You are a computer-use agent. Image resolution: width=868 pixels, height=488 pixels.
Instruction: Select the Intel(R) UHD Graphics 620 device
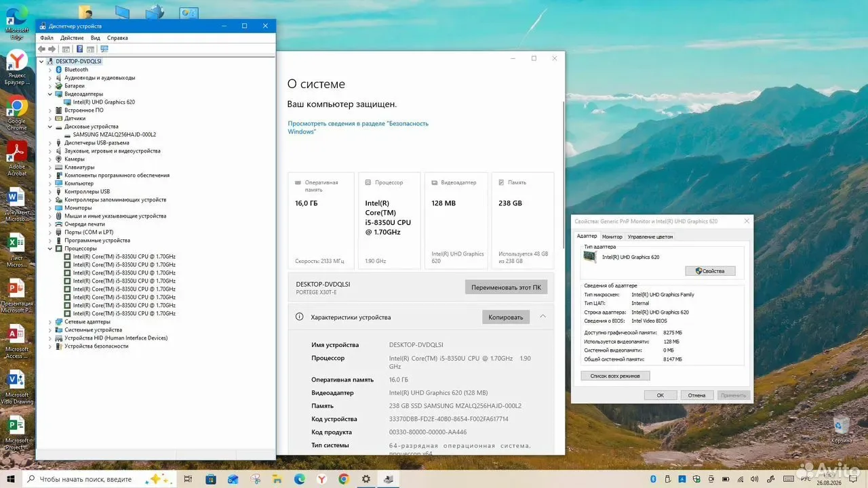click(104, 102)
